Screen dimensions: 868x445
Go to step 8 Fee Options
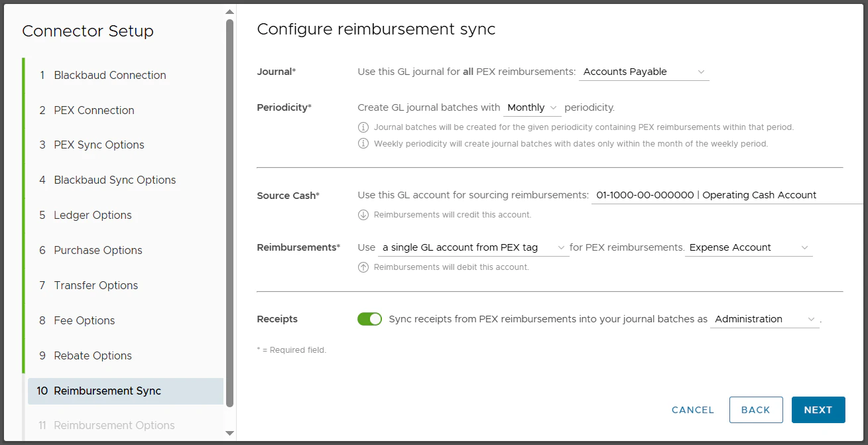click(x=125, y=320)
